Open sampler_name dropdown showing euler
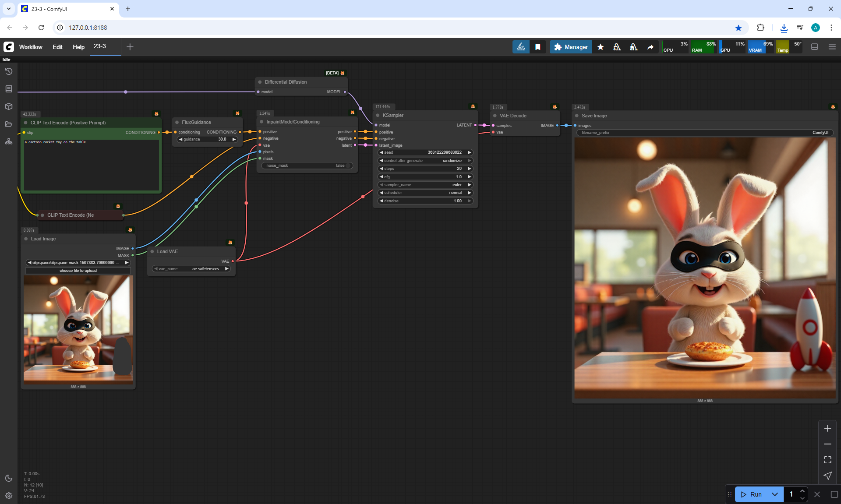841x504 pixels. tap(425, 185)
